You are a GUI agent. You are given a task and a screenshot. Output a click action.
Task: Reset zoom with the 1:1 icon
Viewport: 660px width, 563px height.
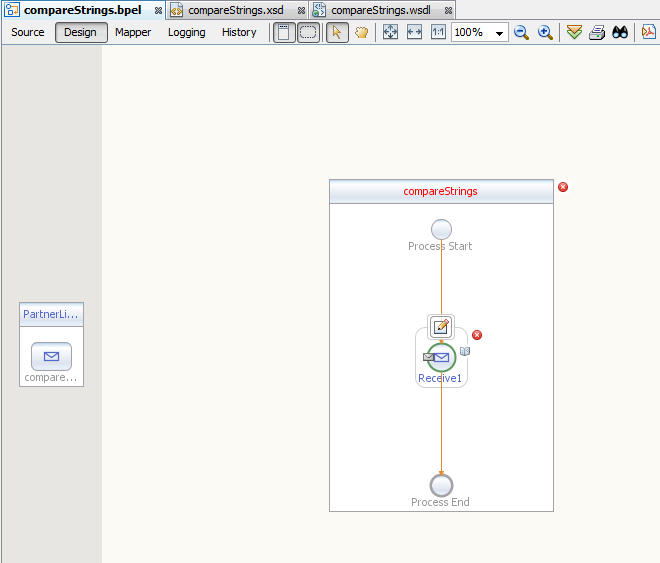[x=438, y=32]
